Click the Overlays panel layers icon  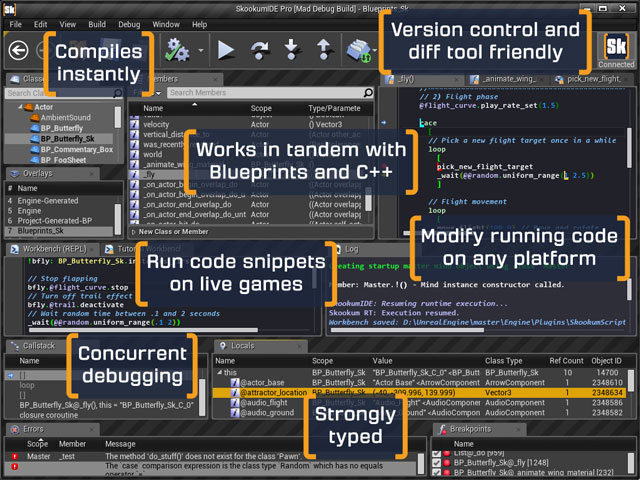tap(15, 173)
